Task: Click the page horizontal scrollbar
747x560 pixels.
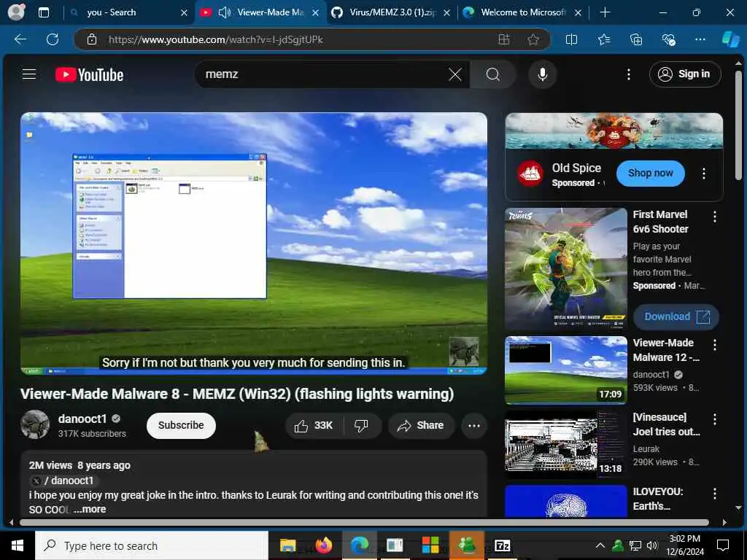Action: click(364, 522)
